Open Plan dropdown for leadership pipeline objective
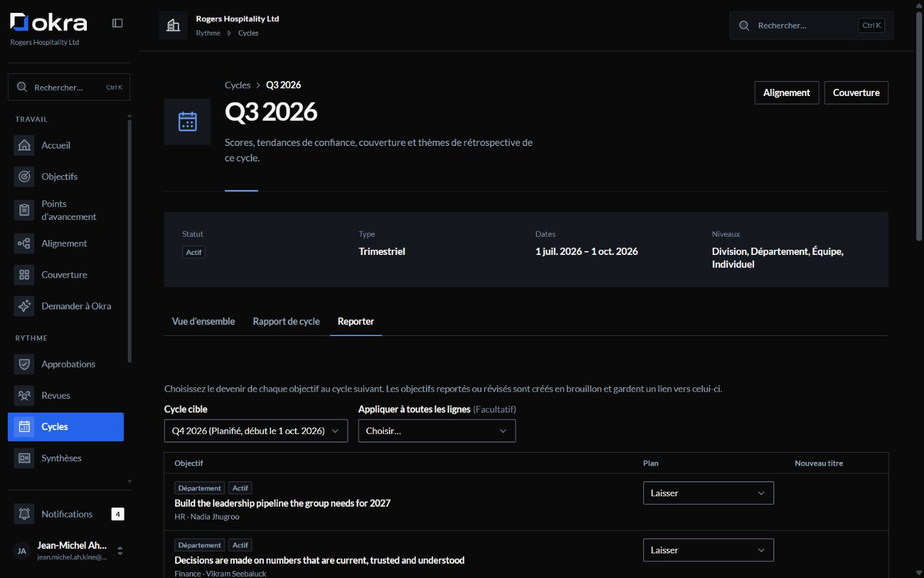 [708, 493]
